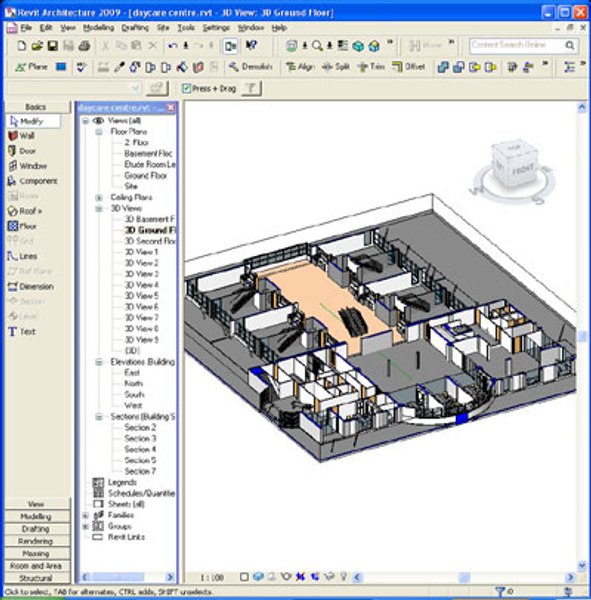Screen dimensions: 591x600
Task: Collapse the 3D Views node
Action: [99, 209]
